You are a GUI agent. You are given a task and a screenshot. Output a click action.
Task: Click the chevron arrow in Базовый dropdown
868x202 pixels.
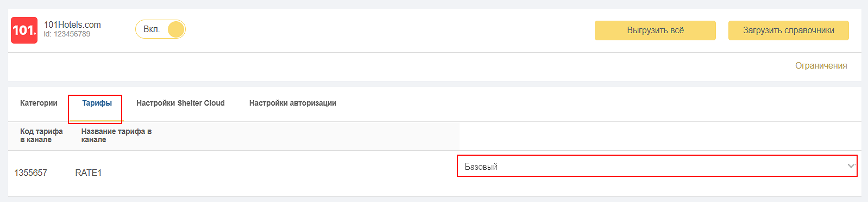851,166
